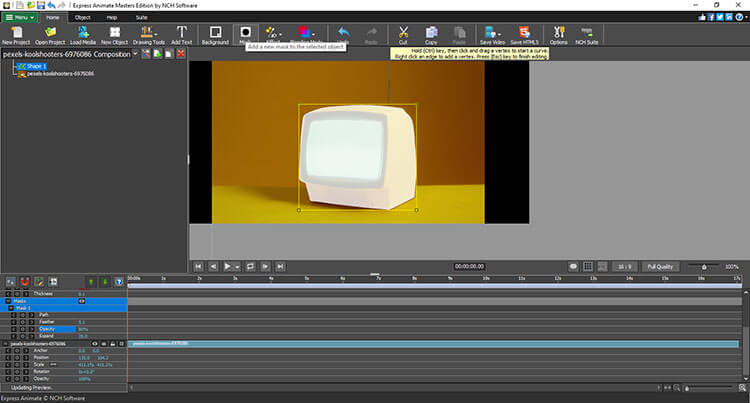Toggle lock on pexels-koolshooters layer
The width and height of the screenshot is (750, 403).
[112, 344]
